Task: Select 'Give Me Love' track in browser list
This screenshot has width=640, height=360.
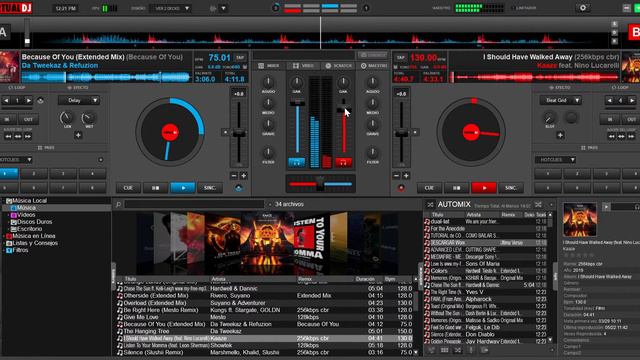Action: click(x=265, y=317)
